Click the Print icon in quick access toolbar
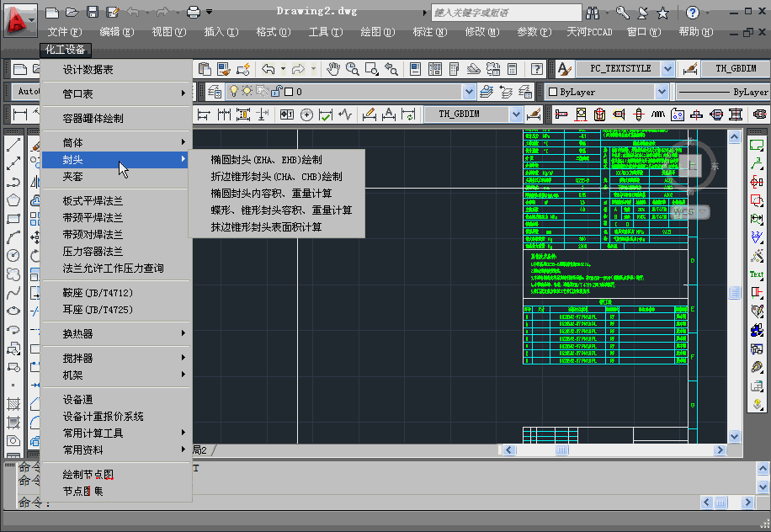The image size is (771, 532). (193, 12)
